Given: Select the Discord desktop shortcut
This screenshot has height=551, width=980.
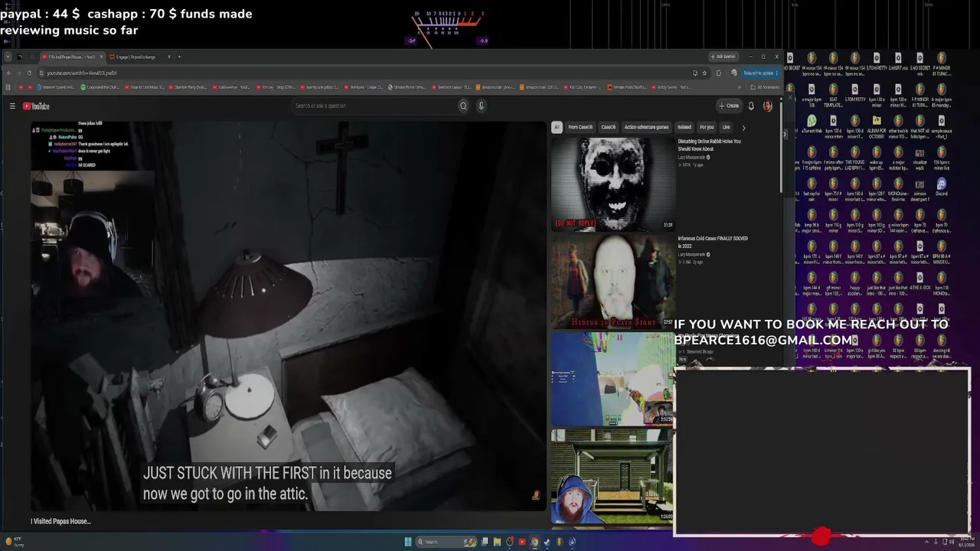Looking at the screenshot, I should 942,188.
